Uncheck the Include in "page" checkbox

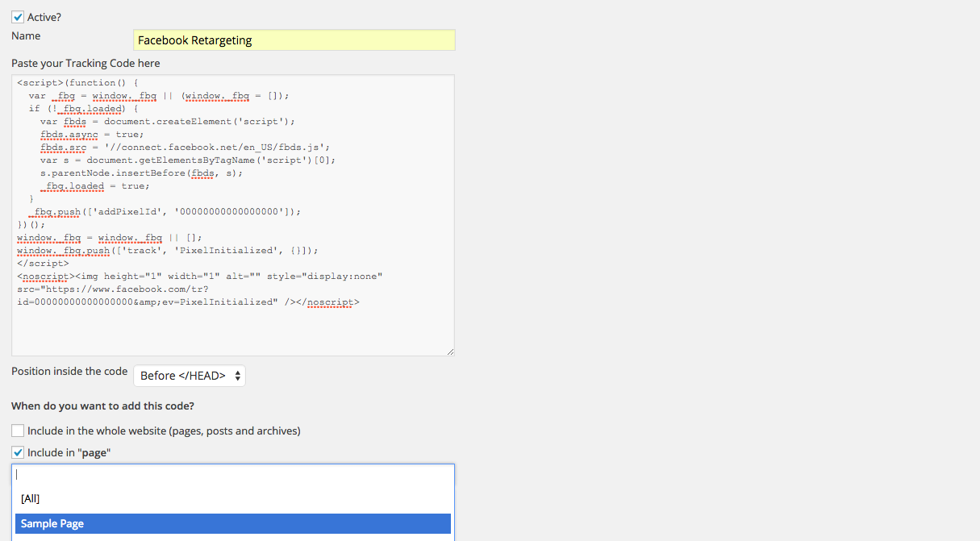18,452
